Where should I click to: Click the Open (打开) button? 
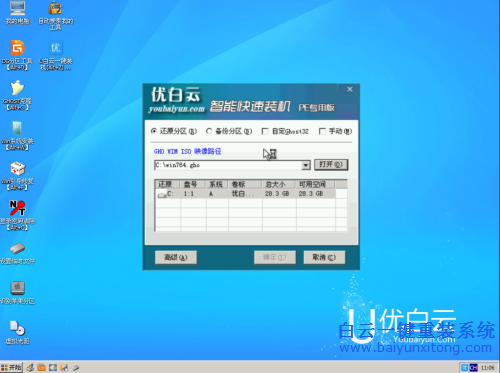[x=331, y=165]
